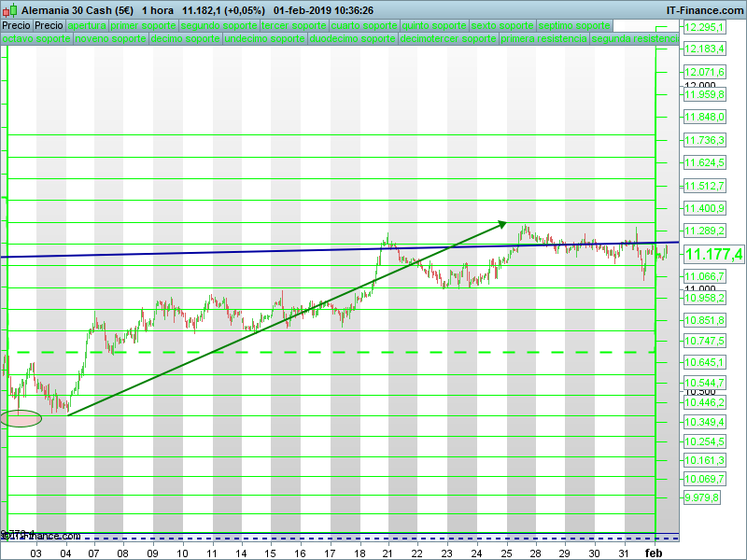Click the chart icon beside Alemania 30 Cash
This screenshot has width=747, height=560.
[x=10, y=9]
